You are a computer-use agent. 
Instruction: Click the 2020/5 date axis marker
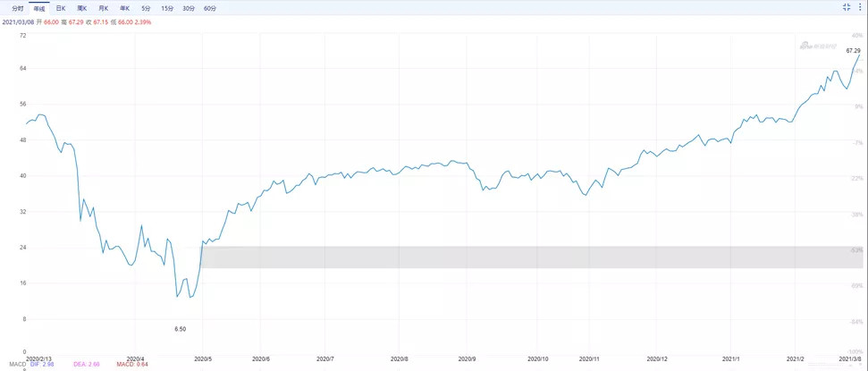pos(203,358)
